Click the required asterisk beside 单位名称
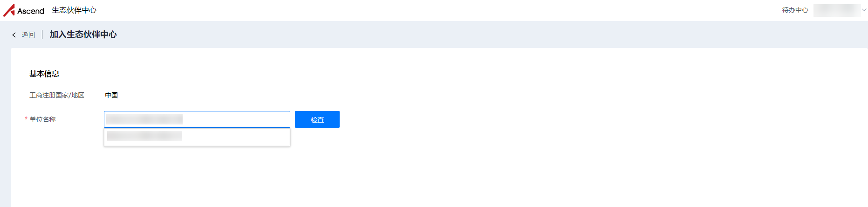 click(26, 119)
